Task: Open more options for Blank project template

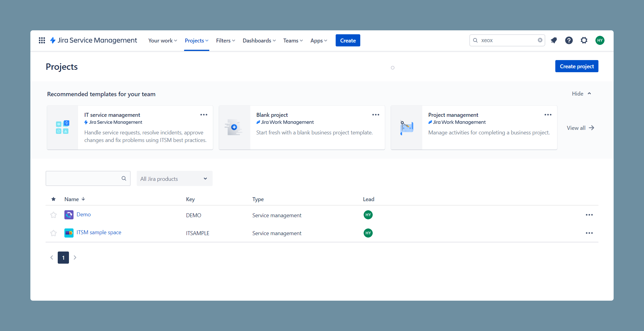Action: 376,115
